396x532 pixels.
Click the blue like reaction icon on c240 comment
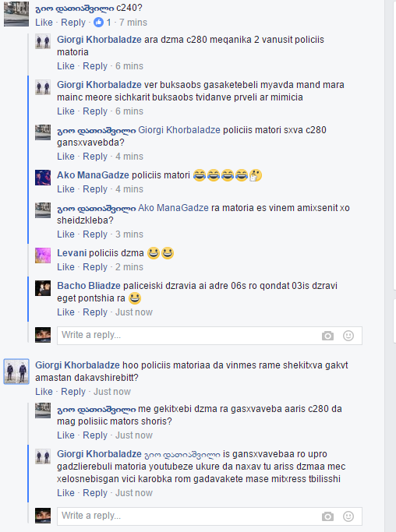coord(98,23)
